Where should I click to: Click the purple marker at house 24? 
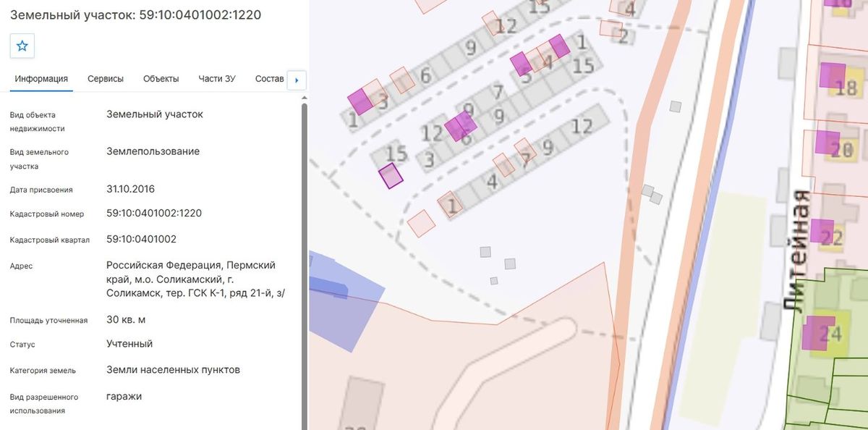coord(819,333)
